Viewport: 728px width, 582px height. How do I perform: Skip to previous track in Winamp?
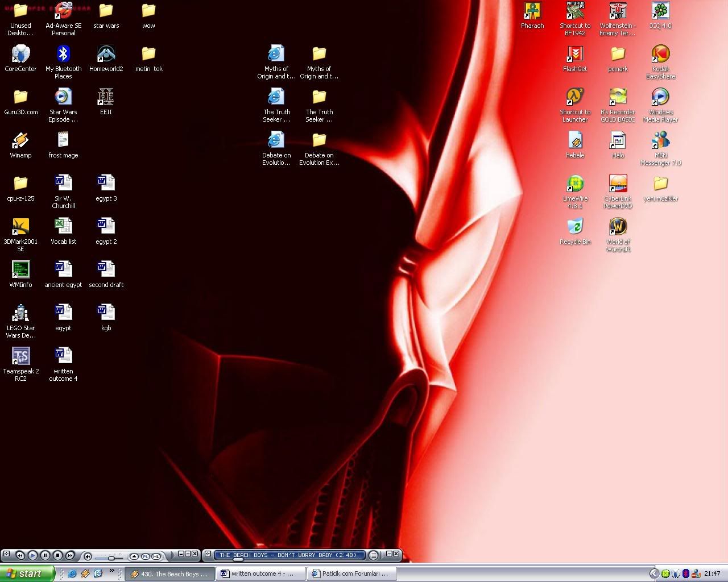tap(20, 555)
